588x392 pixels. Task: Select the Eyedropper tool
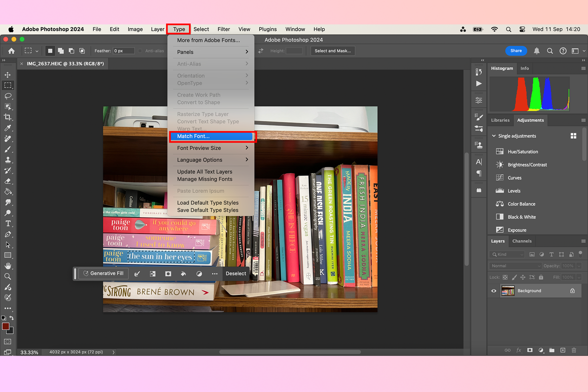7,128
